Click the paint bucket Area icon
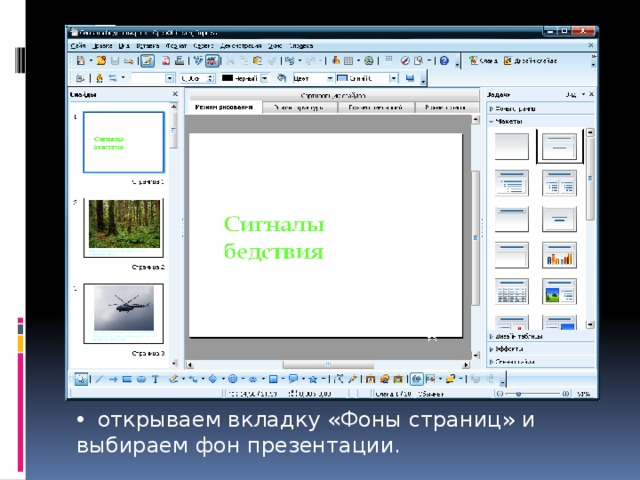Screen dimensions: 640x480 click(281, 78)
